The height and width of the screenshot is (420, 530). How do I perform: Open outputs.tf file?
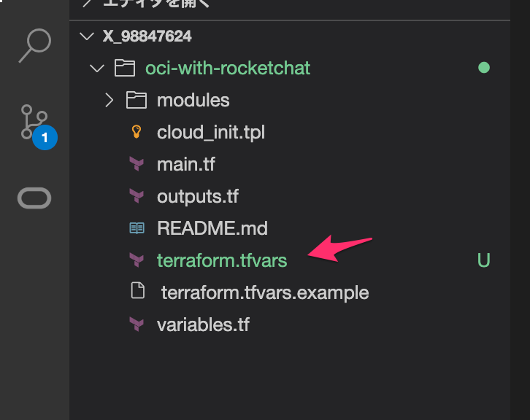[x=197, y=196]
